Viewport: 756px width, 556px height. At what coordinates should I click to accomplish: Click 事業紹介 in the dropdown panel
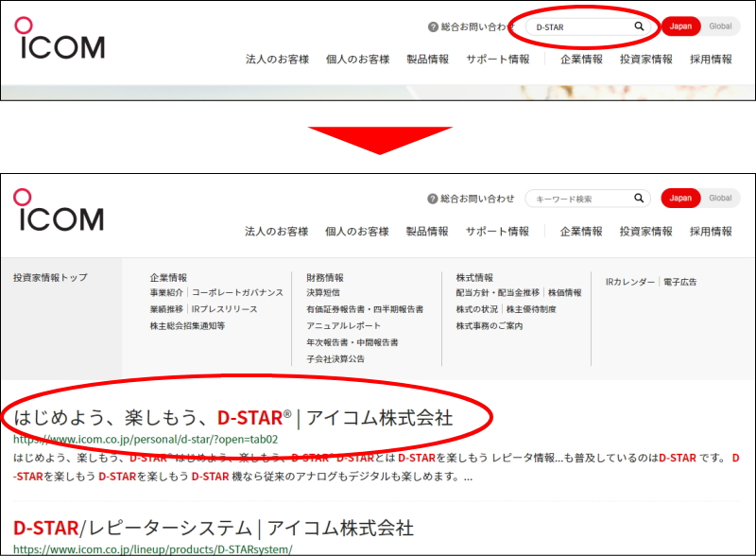click(166, 292)
